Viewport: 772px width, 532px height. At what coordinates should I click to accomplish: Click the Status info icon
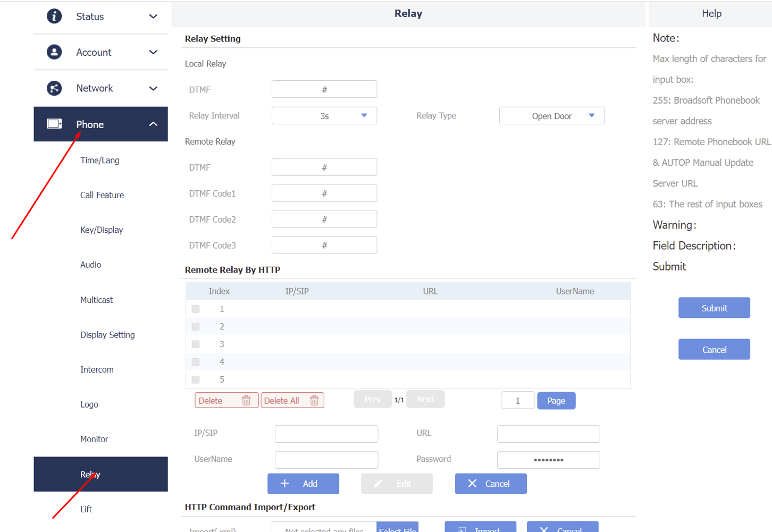tap(54, 16)
